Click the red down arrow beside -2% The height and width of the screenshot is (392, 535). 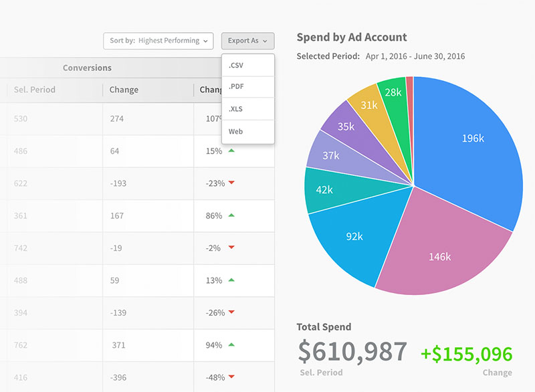[x=231, y=248]
